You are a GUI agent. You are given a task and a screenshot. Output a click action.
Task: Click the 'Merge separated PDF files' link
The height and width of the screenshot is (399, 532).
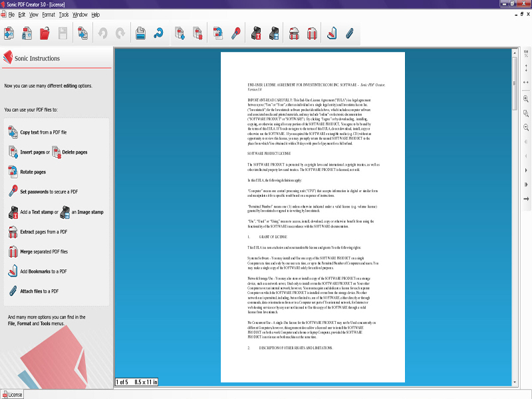point(44,252)
